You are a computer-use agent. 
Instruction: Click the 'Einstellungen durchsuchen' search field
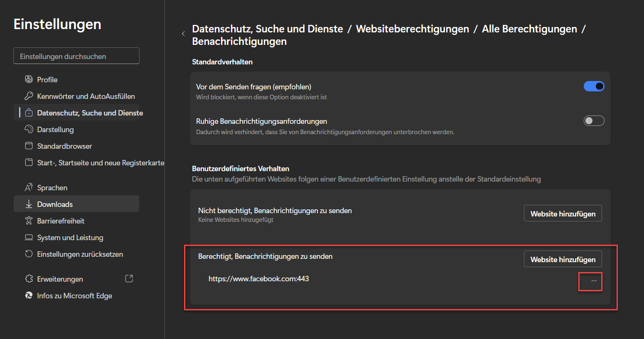coord(76,56)
